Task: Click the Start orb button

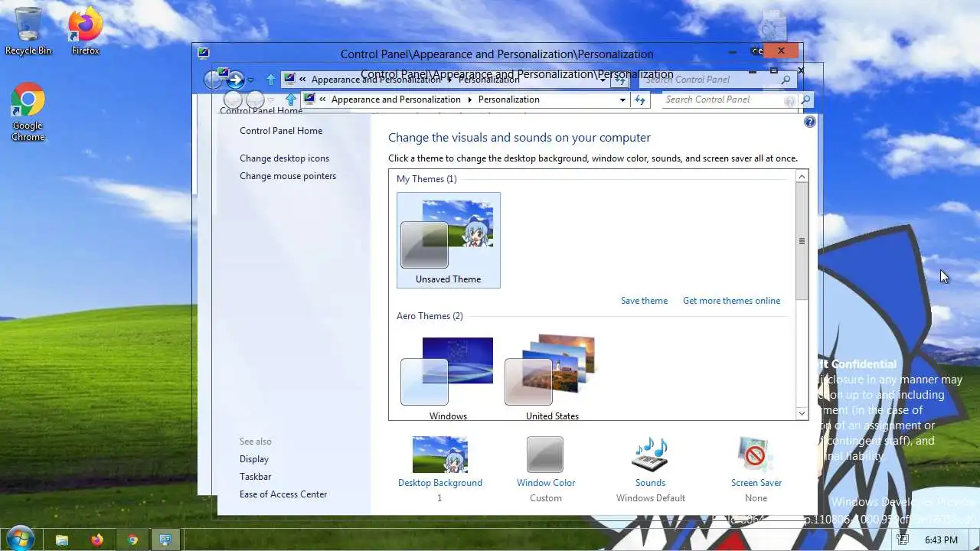Action: [x=20, y=539]
